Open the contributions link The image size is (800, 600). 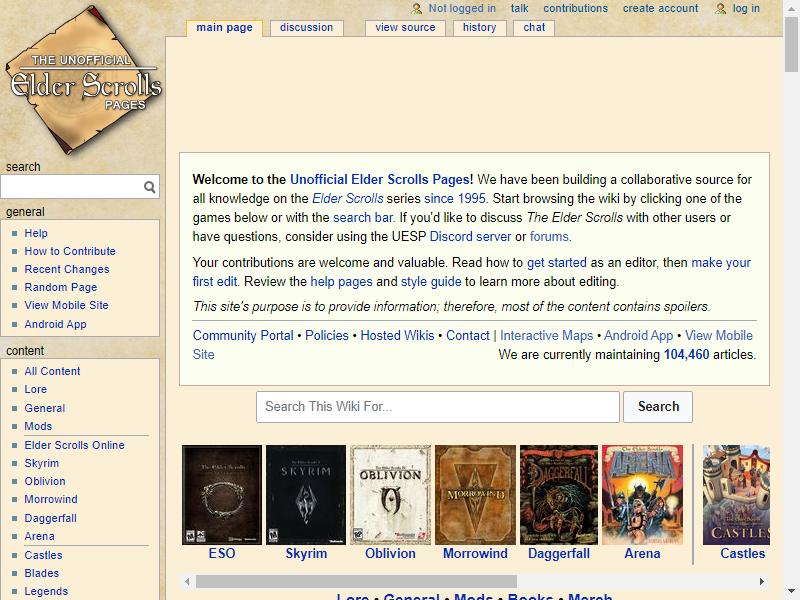(576, 9)
